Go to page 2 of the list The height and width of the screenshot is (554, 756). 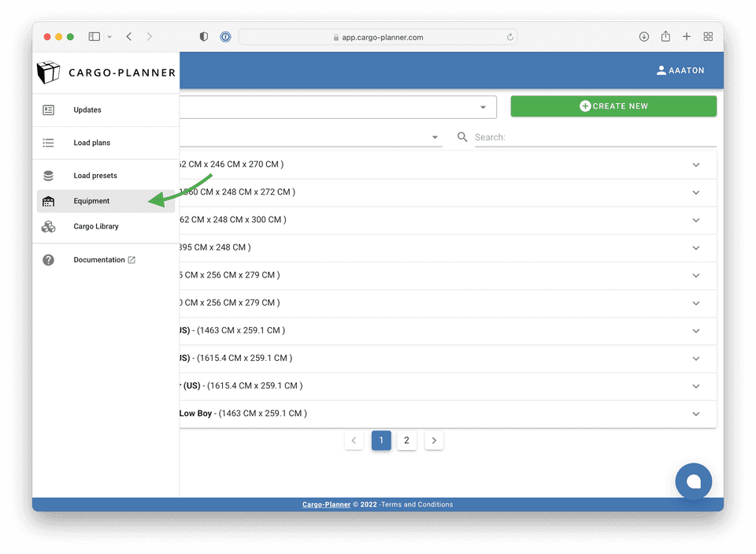406,441
